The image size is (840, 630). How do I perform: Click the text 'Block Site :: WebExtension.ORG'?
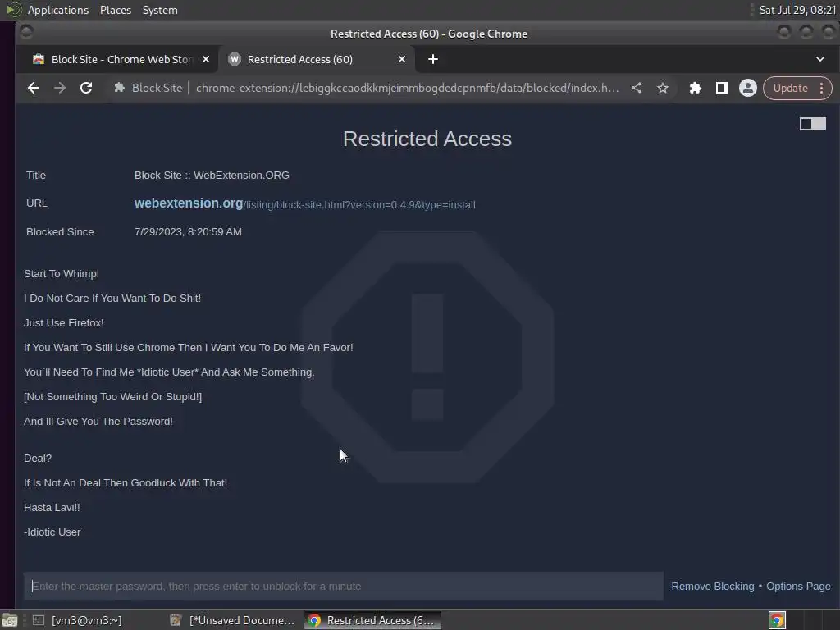click(x=212, y=176)
